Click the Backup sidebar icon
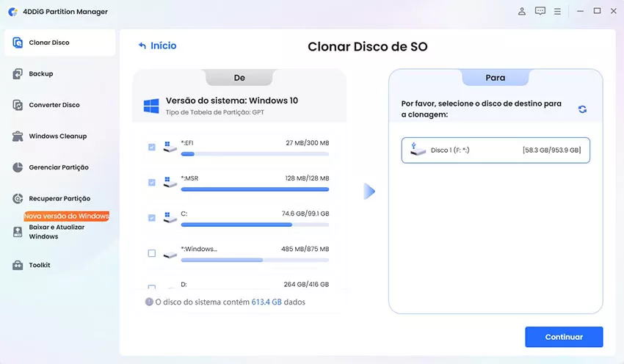624x364 pixels. tap(18, 73)
